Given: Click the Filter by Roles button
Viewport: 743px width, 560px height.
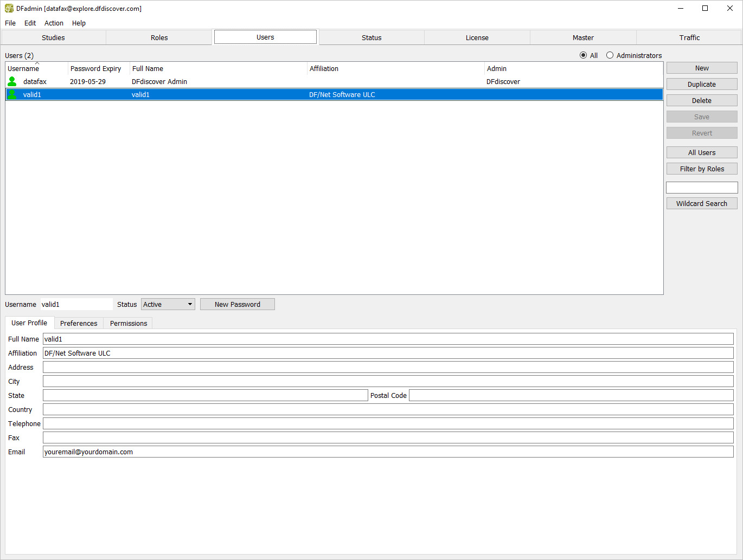Looking at the screenshot, I should [x=702, y=169].
